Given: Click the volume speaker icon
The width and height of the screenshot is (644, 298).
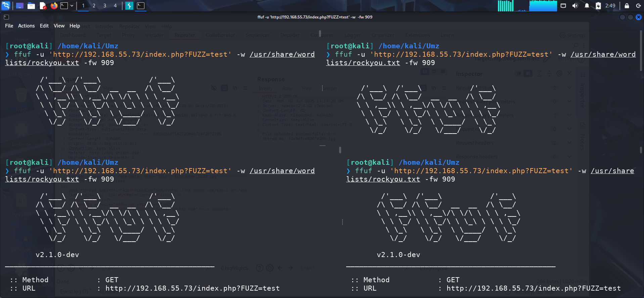Looking at the screenshot, I should coord(575,6).
